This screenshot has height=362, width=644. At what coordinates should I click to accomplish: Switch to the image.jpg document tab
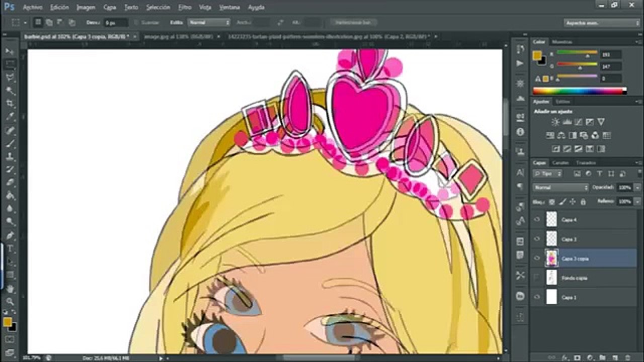coord(178,37)
